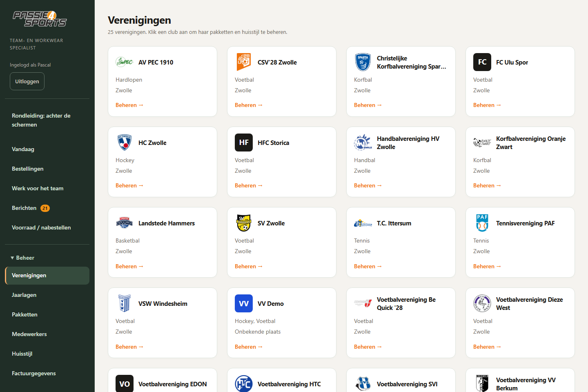Screen dimensions: 588x392
Task: Click the Uitloggen button
Action: [27, 81]
